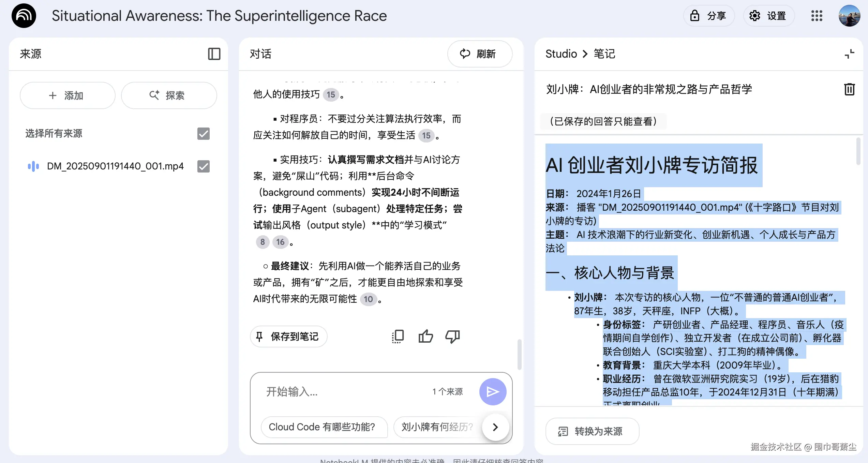Image resolution: width=868 pixels, height=463 pixels.
Task: Click the note title 刘小牌：AI创业者的非常规之路
Action: [x=649, y=89]
